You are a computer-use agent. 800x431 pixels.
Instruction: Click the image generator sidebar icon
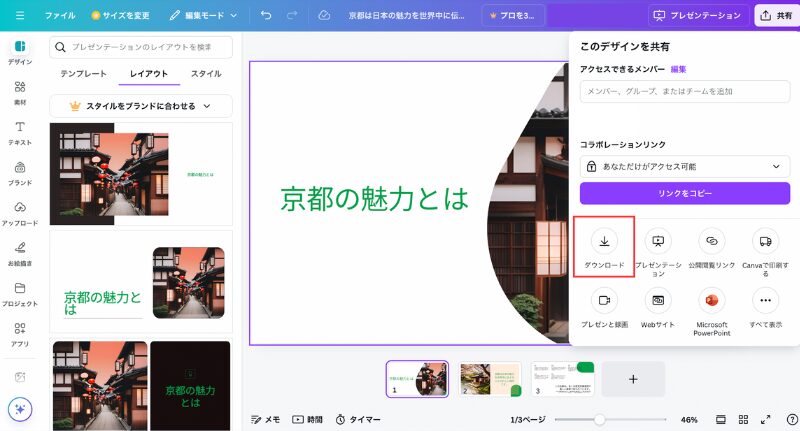pos(20,377)
